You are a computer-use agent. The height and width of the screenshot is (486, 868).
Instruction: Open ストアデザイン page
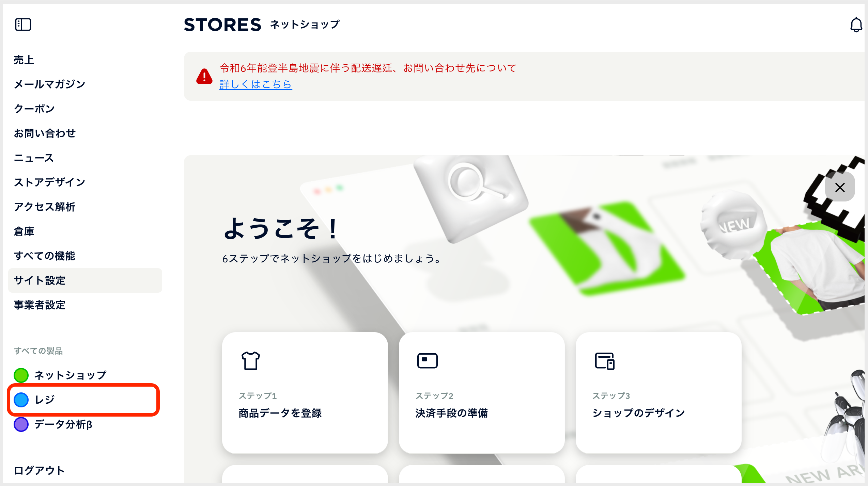pyautogui.click(x=50, y=182)
